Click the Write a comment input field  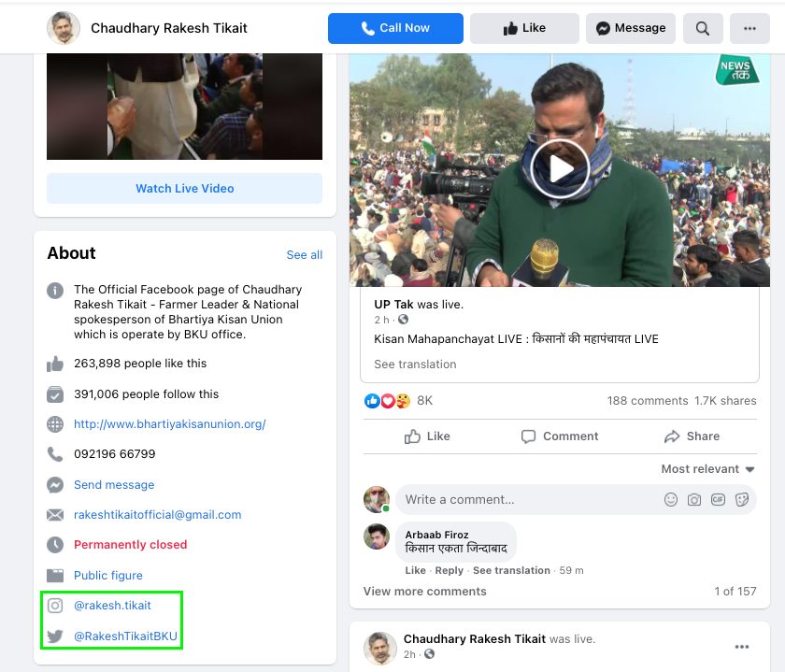tap(523, 499)
